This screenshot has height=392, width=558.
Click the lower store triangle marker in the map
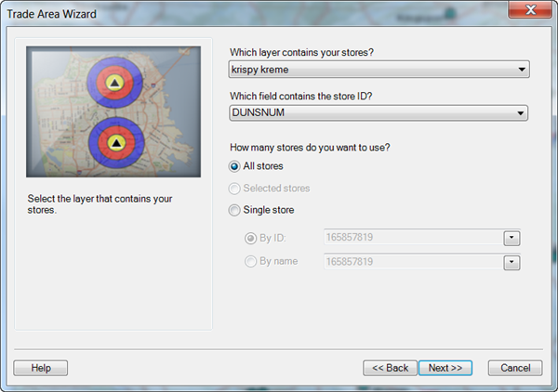coord(115,143)
